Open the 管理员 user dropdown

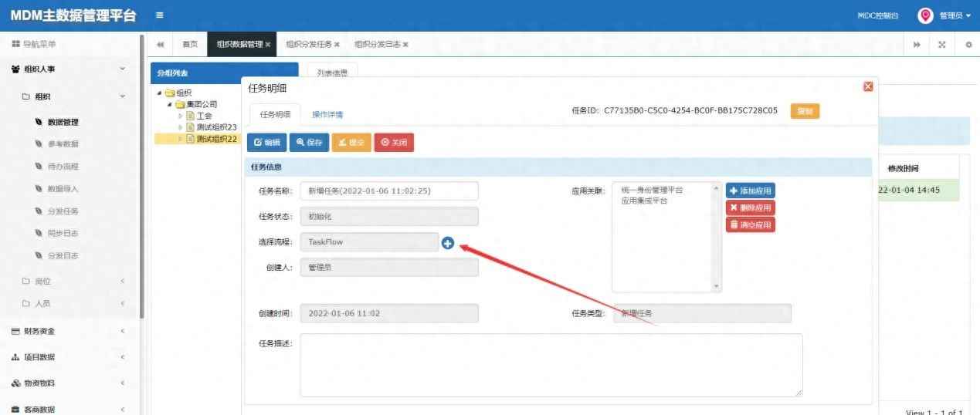(x=955, y=16)
